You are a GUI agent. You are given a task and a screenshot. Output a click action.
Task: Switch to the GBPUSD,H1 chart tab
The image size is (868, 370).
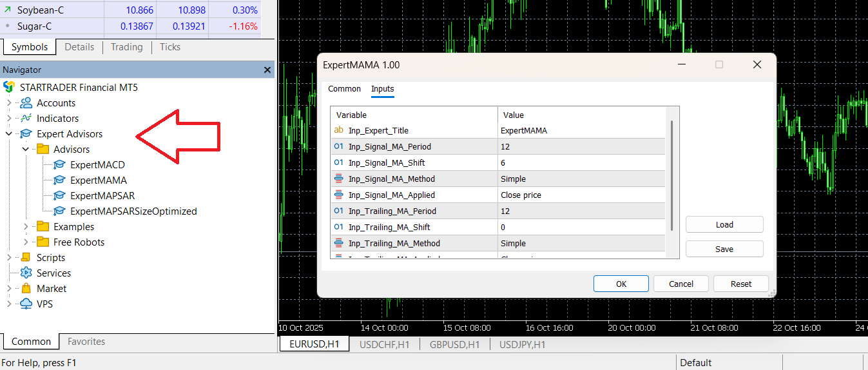click(x=455, y=344)
